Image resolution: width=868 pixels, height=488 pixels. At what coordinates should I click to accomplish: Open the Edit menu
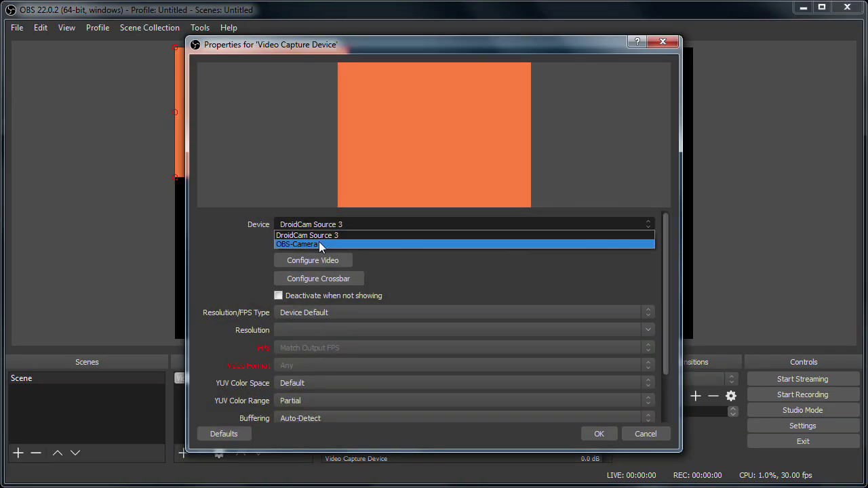pos(41,28)
